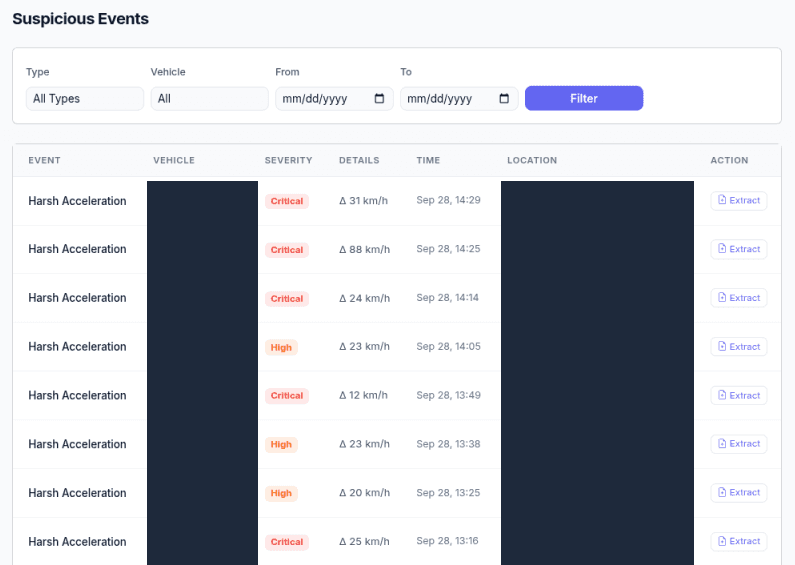
Task: Click the time Sep 28, 13:38
Action: (x=448, y=444)
